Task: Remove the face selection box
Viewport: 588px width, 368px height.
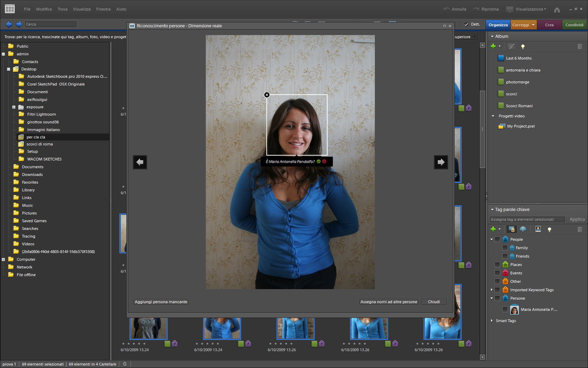Action: pyautogui.click(x=267, y=95)
